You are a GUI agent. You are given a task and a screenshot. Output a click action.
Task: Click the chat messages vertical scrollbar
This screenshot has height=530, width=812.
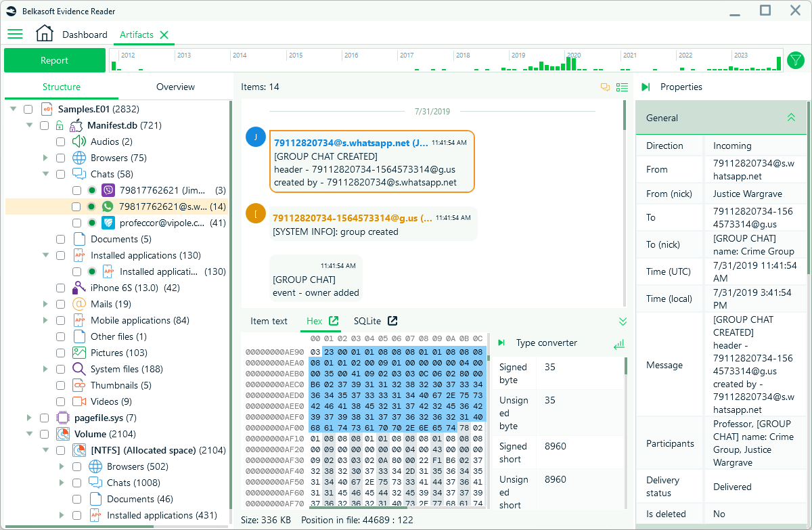click(x=624, y=115)
